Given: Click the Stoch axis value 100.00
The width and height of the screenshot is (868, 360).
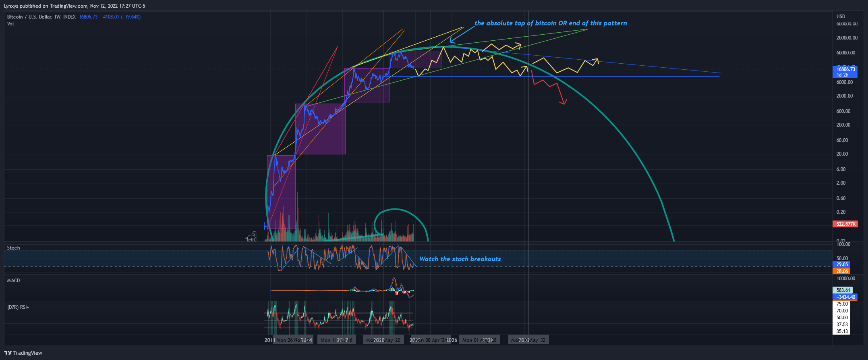Looking at the screenshot, I should (843, 244).
